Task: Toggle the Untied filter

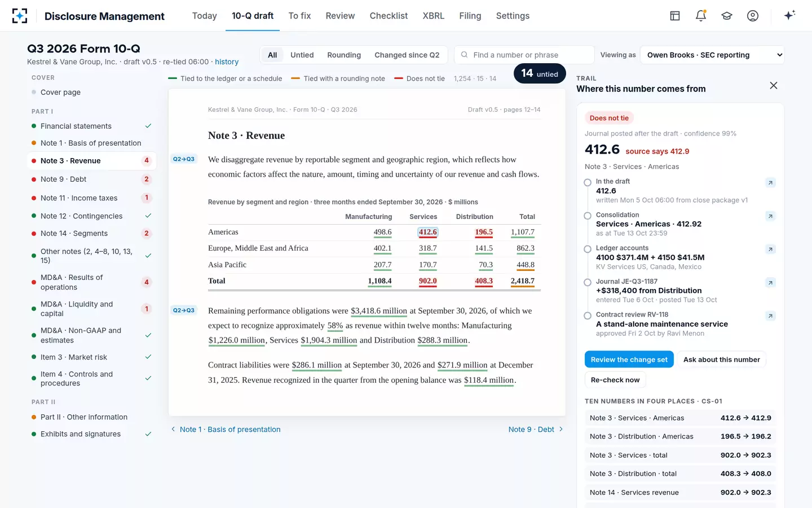Action: point(302,55)
